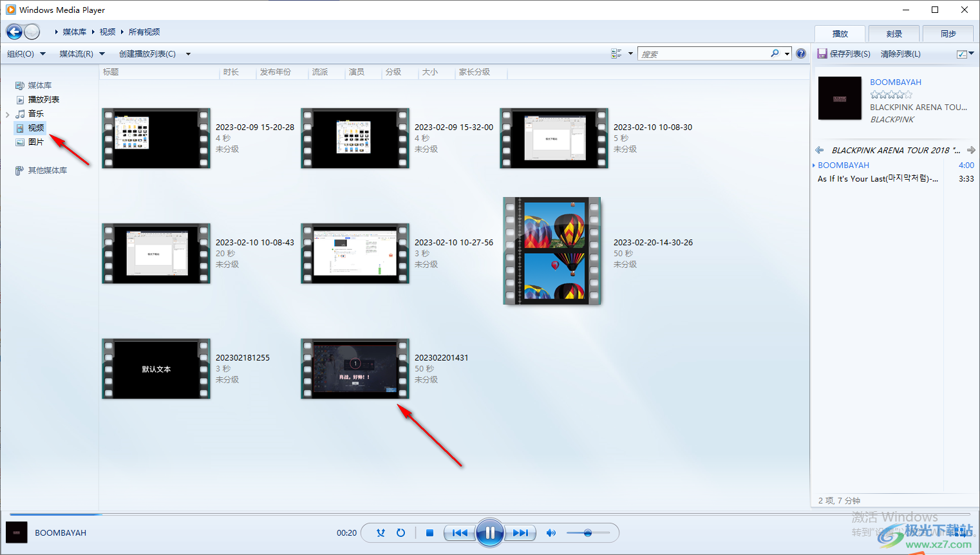This screenshot has height=555, width=980.
Task: Switch to the Burn tab
Action: pyautogui.click(x=894, y=34)
